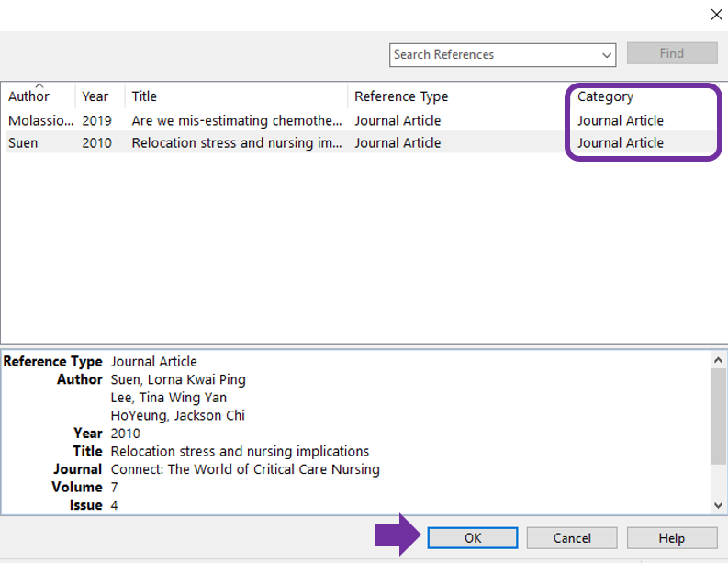Click the 'Relocation stress and nursing im...' title
This screenshot has width=728, height=563.
(237, 142)
